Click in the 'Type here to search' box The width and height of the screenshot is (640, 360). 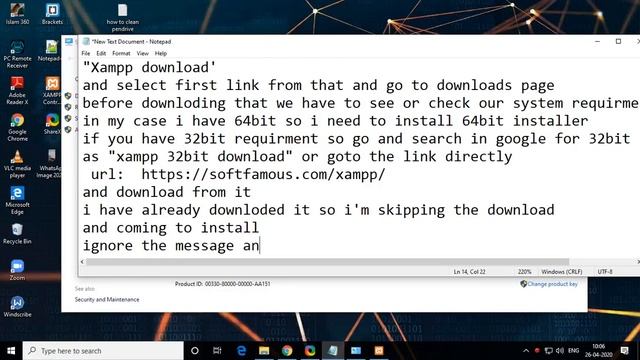pyautogui.click(x=103, y=351)
